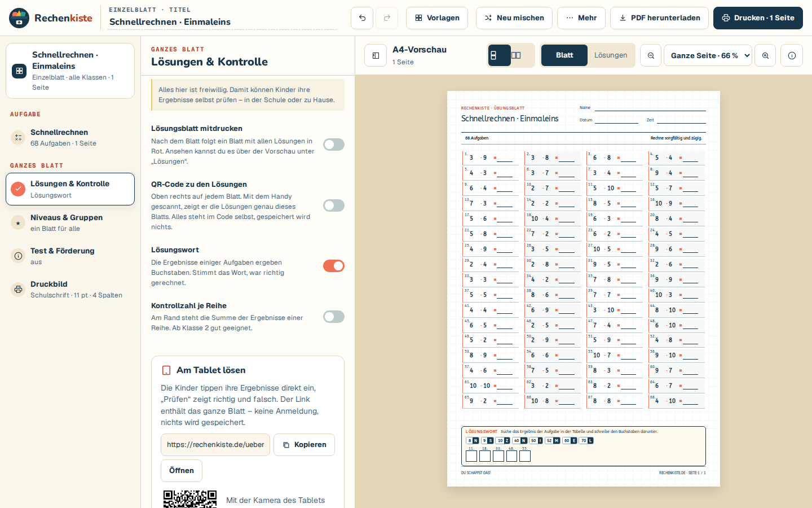Download the worksheet as PDF
This screenshot has width=812, height=508.
[660, 18]
